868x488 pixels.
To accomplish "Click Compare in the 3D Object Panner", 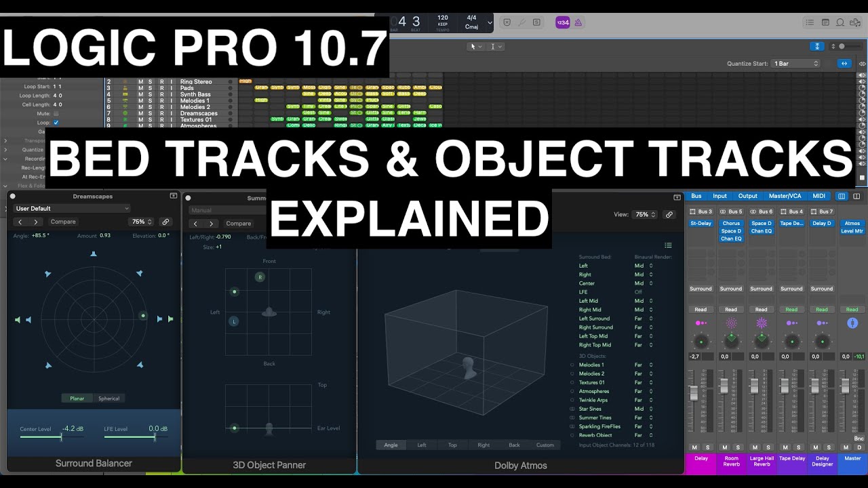I will pyautogui.click(x=238, y=224).
